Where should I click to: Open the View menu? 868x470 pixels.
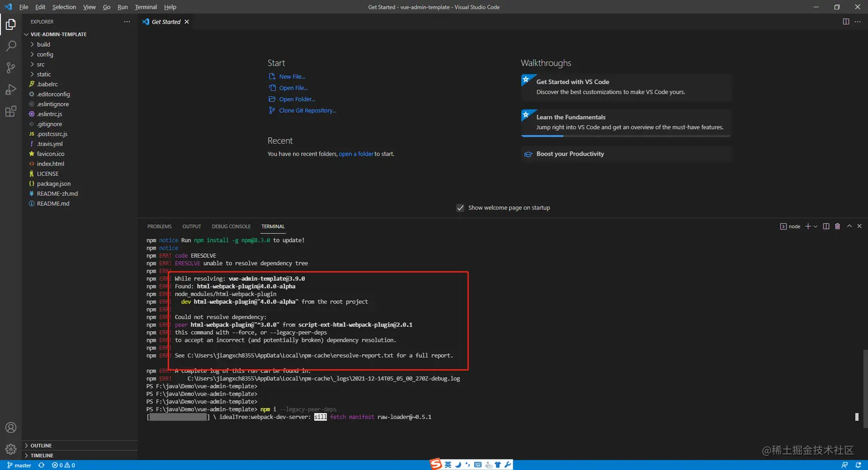click(x=90, y=7)
